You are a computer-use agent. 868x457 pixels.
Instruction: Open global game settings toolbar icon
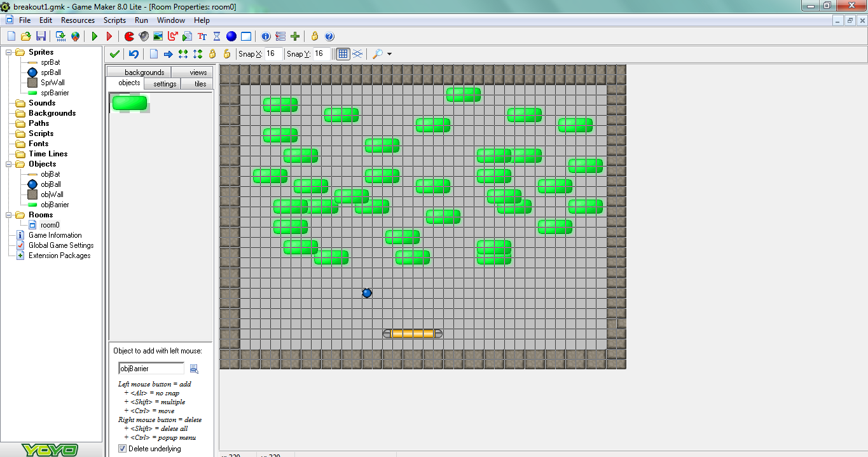click(280, 36)
